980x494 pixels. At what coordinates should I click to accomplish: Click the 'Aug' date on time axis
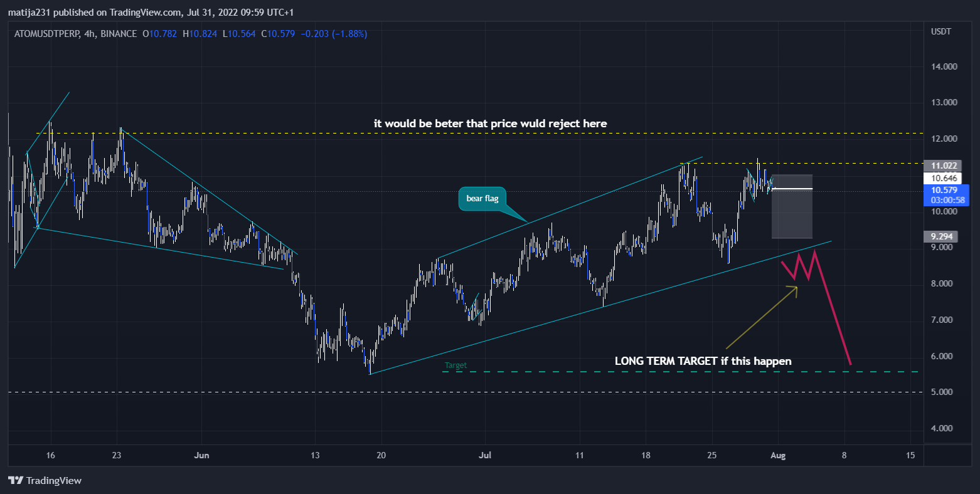coord(777,455)
